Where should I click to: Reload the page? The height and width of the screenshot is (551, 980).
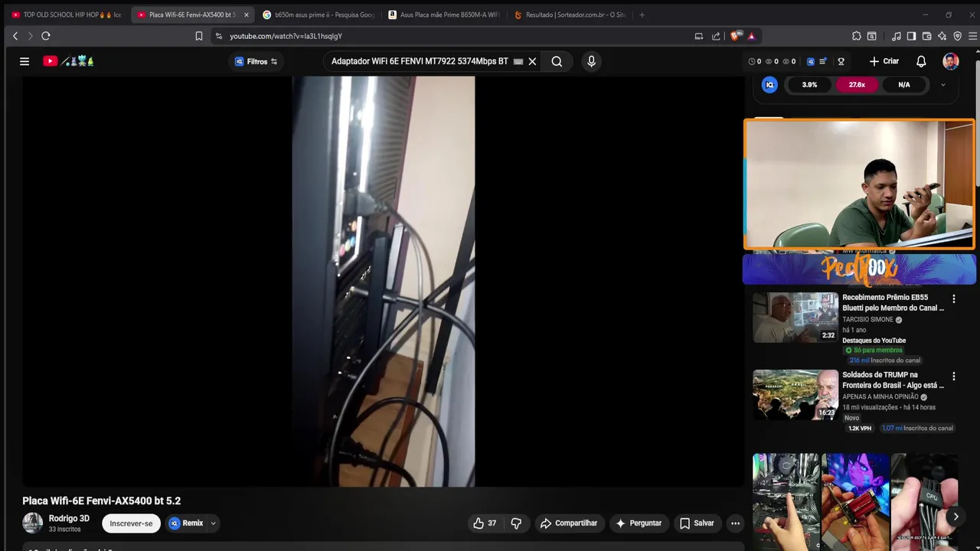click(x=46, y=36)
